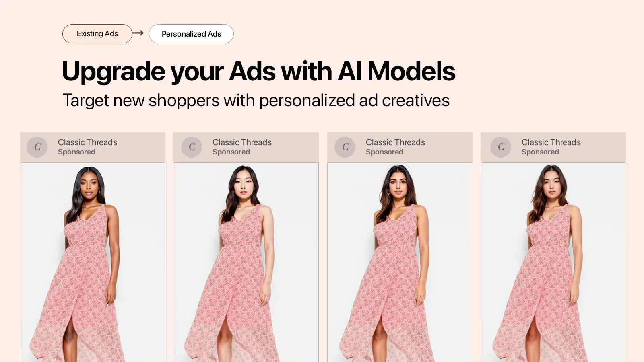This screenshot has width=644, height=362.
Task: Click the first ad's Classic Threads avatar
Action: pos(37,147)
